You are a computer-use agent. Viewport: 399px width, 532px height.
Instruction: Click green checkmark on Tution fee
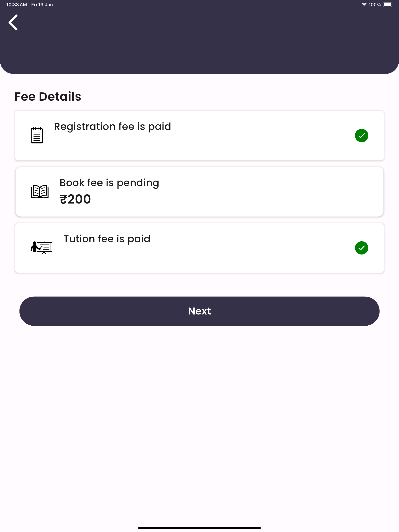[x=361, y=248]
